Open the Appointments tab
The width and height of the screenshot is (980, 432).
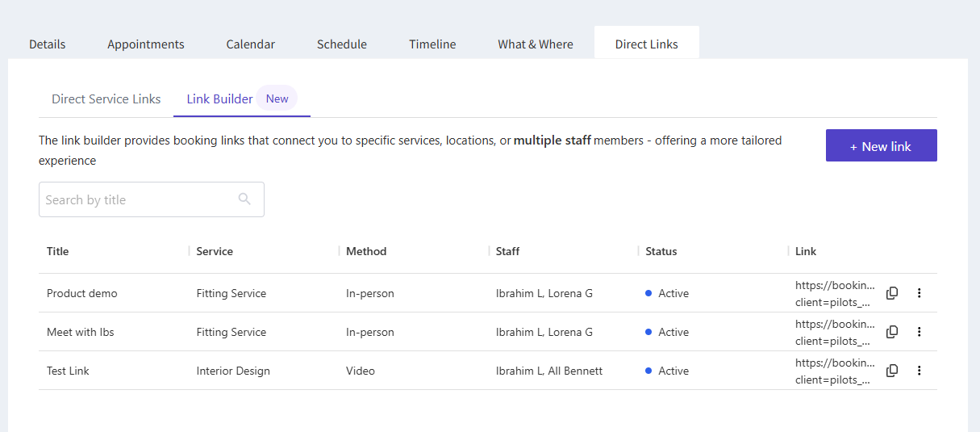pos(146,44)
